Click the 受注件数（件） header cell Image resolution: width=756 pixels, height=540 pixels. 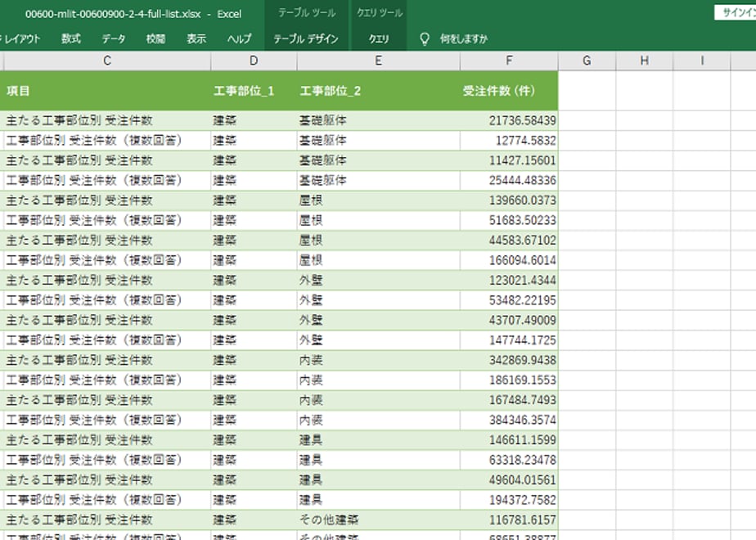point(509,91)
